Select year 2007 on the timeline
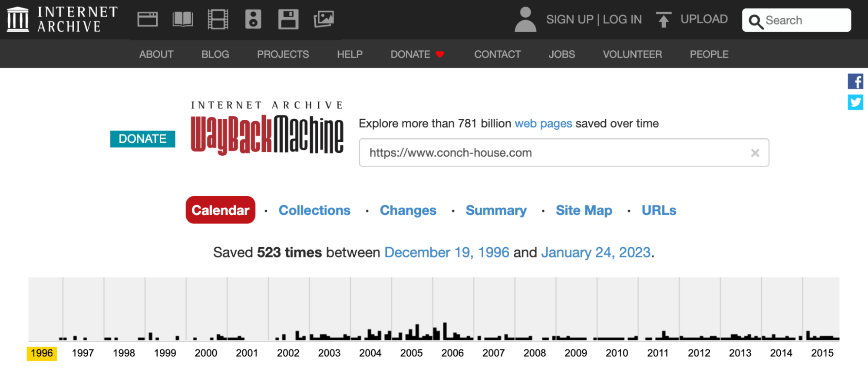868x370 pixels. click(494, 353)
